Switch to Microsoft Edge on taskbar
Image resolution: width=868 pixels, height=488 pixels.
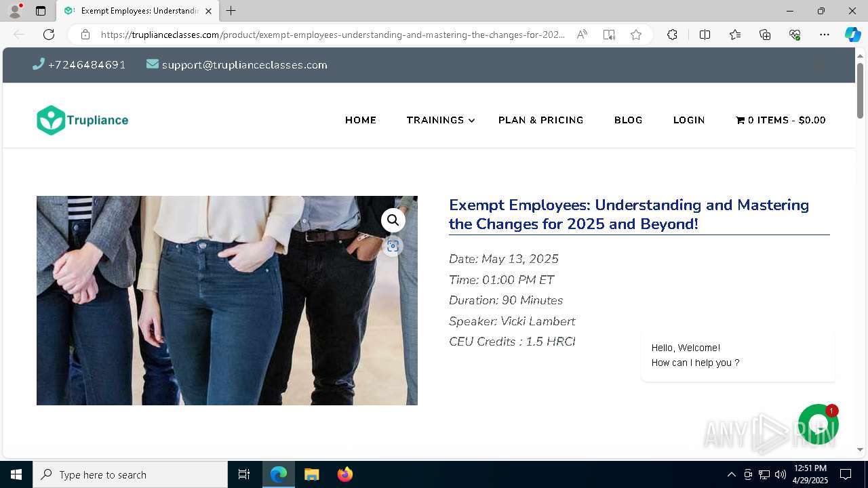279,474
